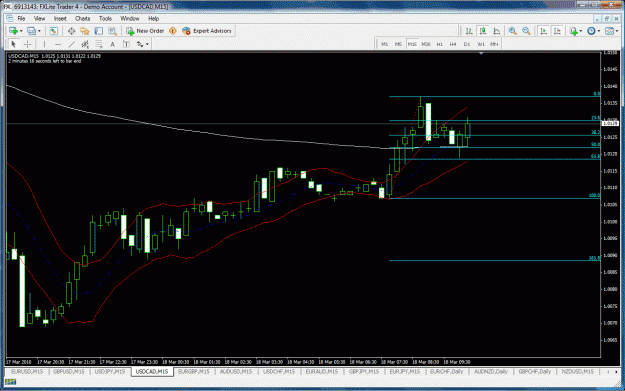625x391 pixels.
Task: Open the File menu
Action: pos(21,18)
